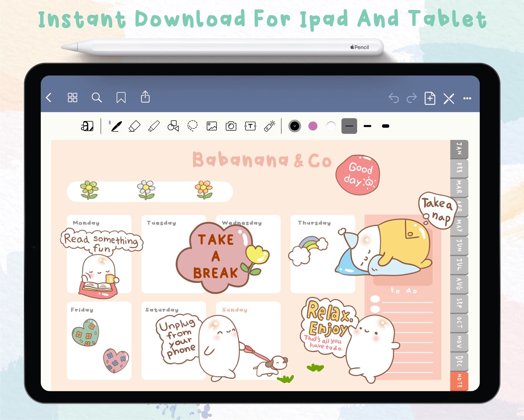Viewport: 524px width, 420px height.
Task: Open the SEP month tab
Action: tap(459, 303)
